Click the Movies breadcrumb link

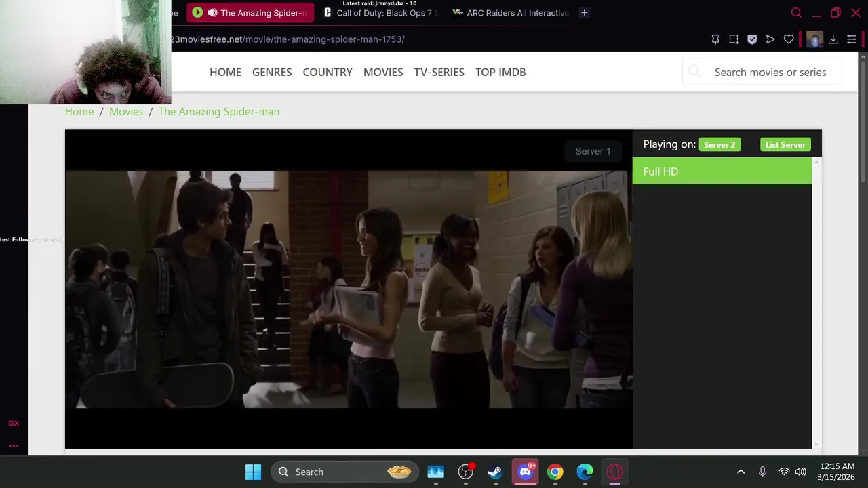(x=126, y=111)
